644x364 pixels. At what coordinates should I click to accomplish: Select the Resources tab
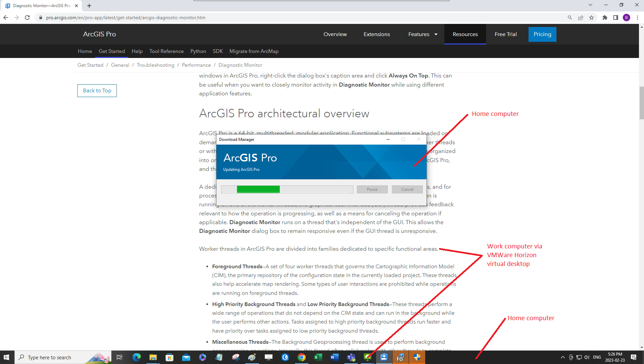[x=465, y=34]
